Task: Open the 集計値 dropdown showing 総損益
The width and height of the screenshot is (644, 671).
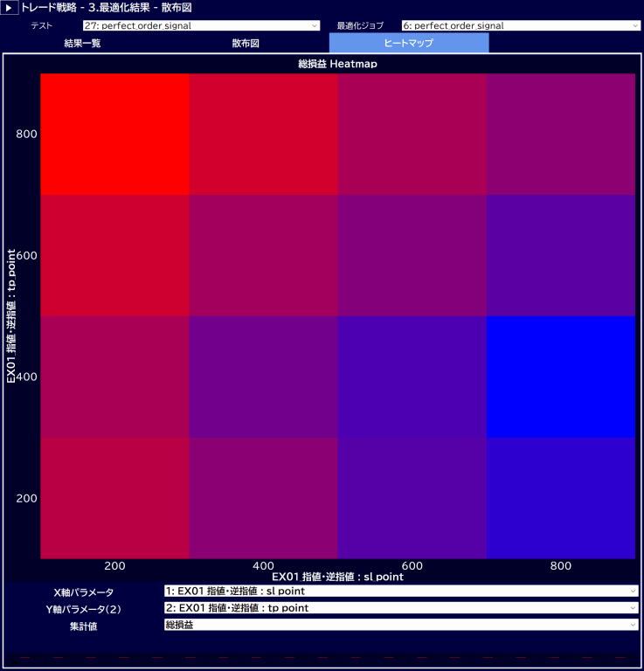Action: [x=401, y=625]
